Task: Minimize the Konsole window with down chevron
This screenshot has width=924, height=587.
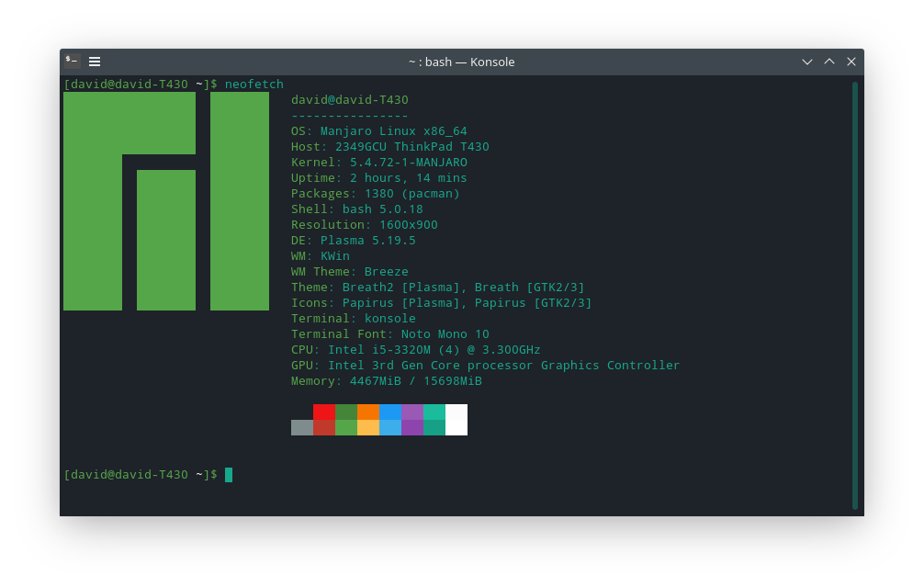Action: click(806, 62)
